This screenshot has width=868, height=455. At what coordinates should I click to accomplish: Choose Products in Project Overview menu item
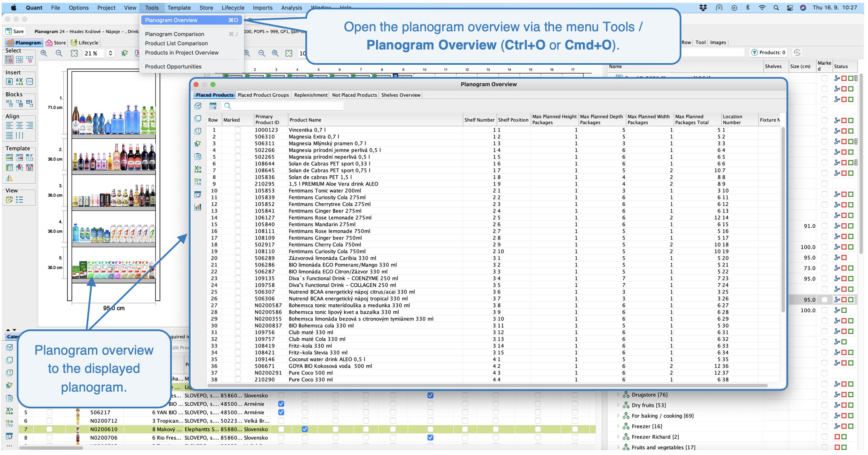coord(181,53)
